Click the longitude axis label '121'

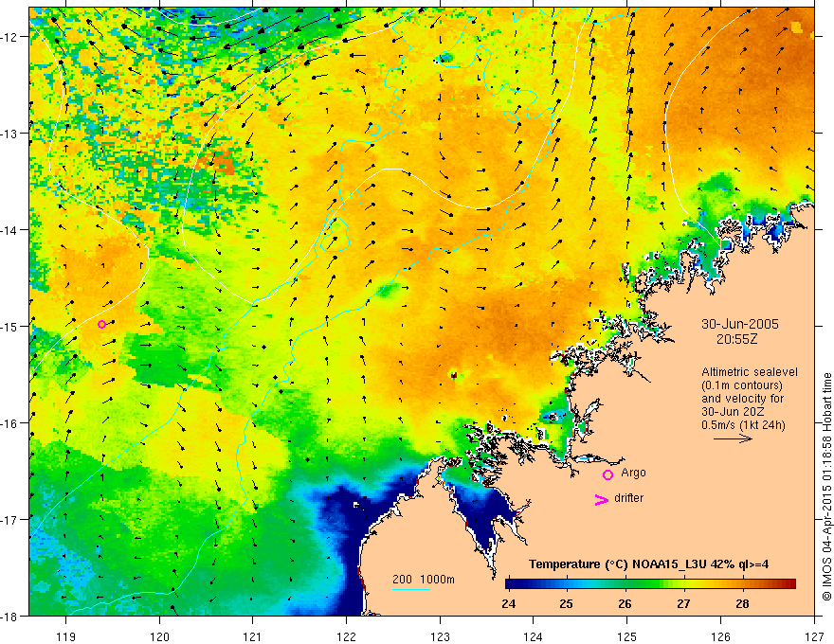253,636
